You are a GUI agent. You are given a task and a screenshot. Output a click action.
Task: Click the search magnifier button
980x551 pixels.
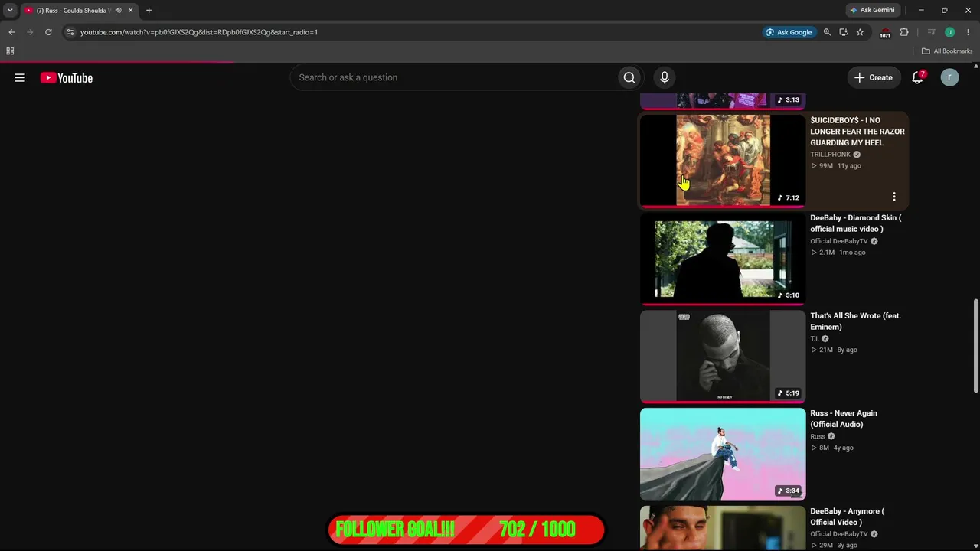click(x=629, y=77)
